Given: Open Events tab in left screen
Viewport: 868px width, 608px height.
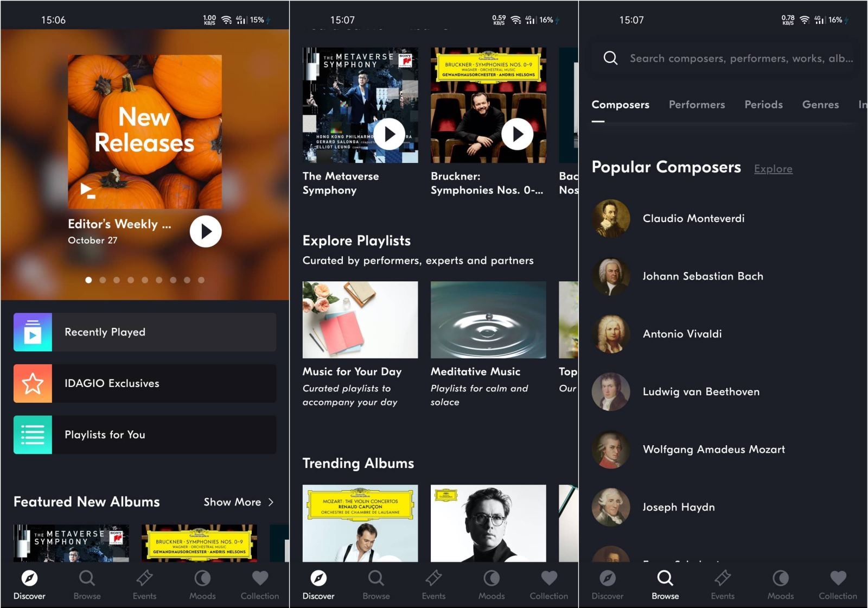Looking at the screenshot, I should click(x=144, y=585).
